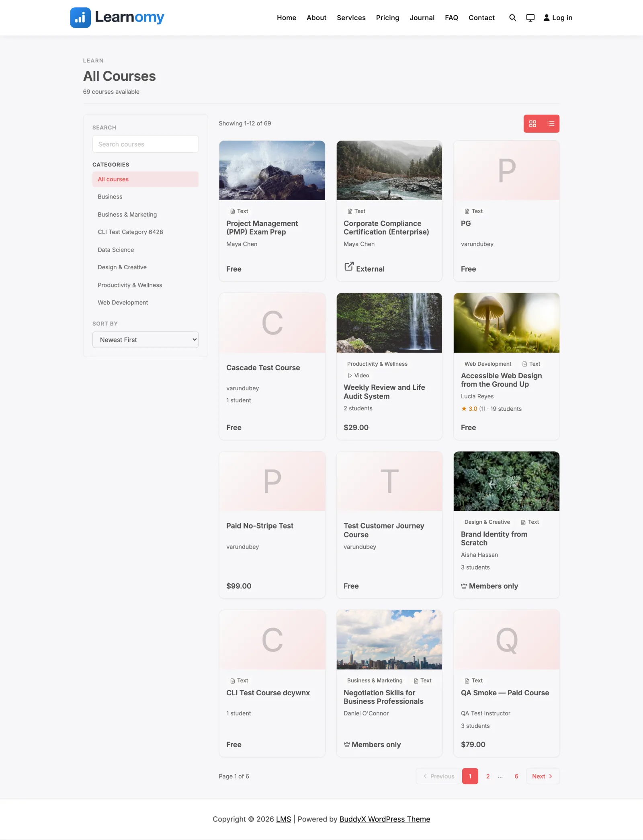The height and width of the screenshot is (840, 643).
Task: Click the Search courses input field
Action: click(x=145, y=144)
